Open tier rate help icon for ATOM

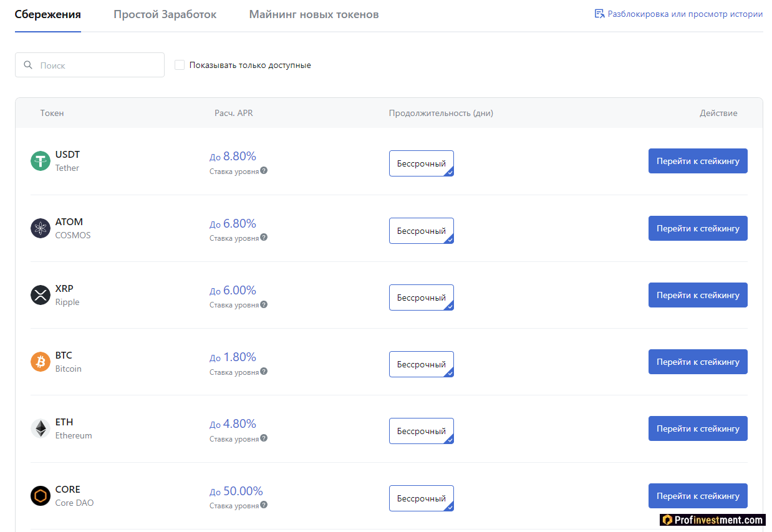264,238
